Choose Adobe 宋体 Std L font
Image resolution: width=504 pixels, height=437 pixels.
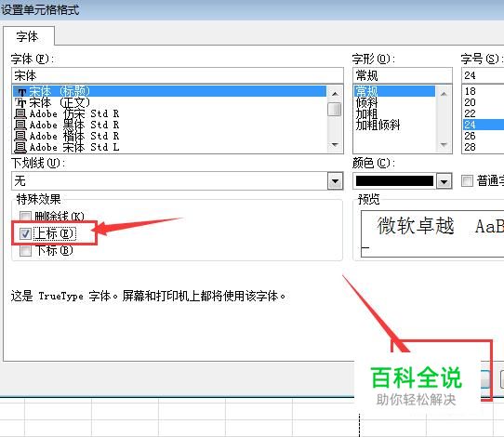pyautogui.click(x=169, y=147)
